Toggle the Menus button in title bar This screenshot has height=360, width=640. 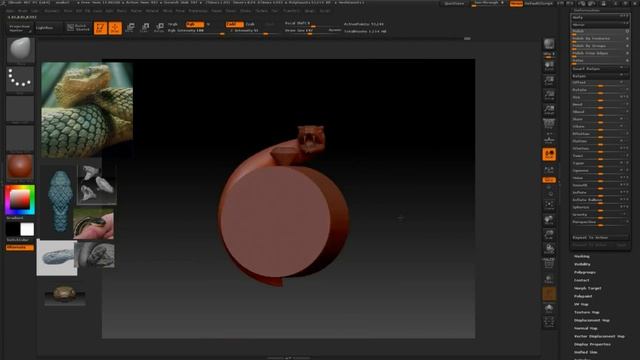(x=516, y=3)
